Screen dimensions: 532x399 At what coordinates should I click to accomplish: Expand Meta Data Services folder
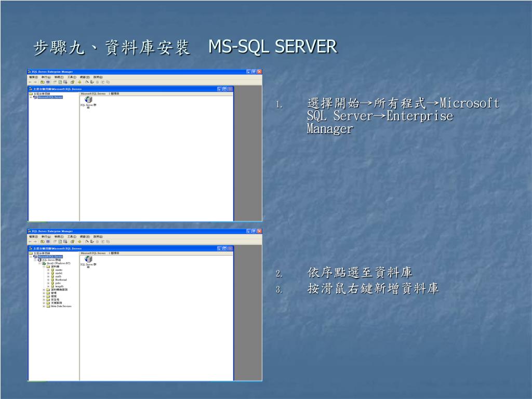coord(44,307)
